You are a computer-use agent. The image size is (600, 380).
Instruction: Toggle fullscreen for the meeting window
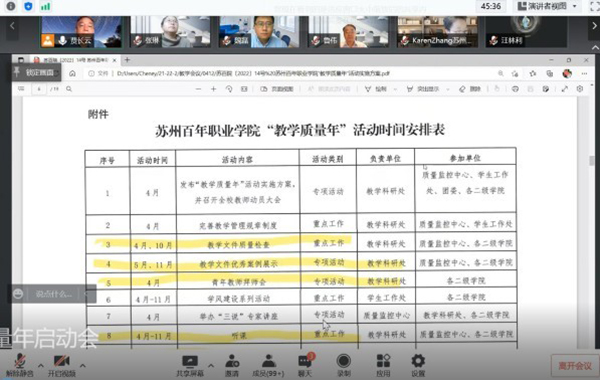tap(595, 6)
